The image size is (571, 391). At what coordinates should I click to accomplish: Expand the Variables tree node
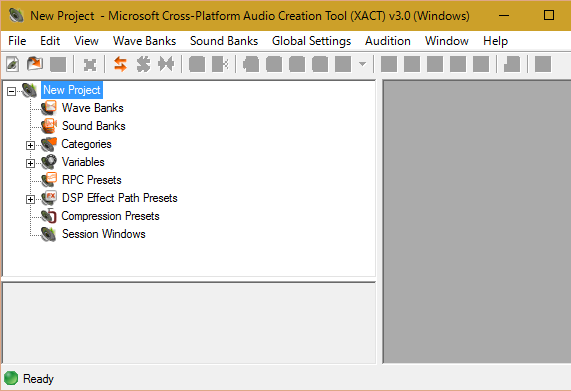tap(31, 163)
